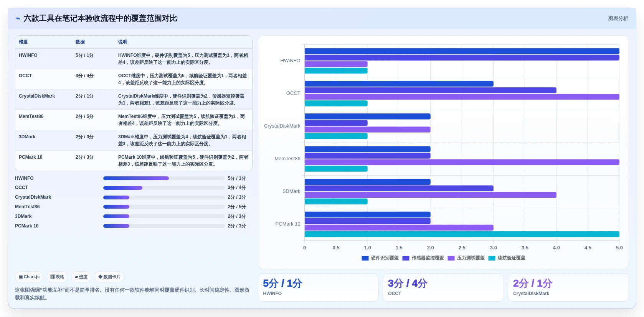Click the MemTest86 purple 压力测试 chart bar
Image resolution: width=644 pixels, height=317 pixels.
click(462, 162)
